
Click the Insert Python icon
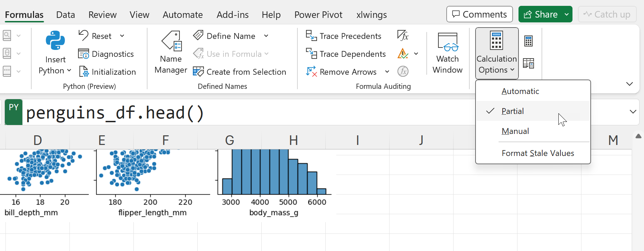pos(55,41)
